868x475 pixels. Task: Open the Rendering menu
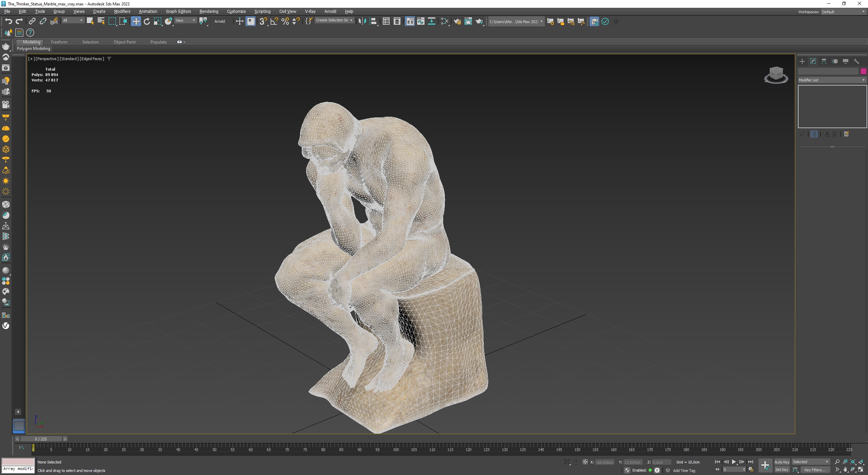[209, 11]
